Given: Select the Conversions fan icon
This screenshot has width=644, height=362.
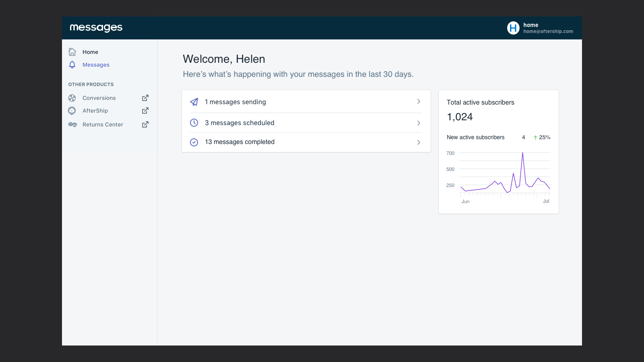Looking at the screenshot, I should coord(72,98).
